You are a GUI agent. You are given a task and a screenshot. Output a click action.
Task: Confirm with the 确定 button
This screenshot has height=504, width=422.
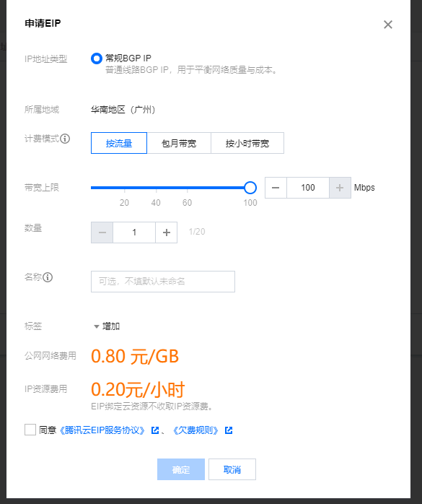(x=181, y=469)
